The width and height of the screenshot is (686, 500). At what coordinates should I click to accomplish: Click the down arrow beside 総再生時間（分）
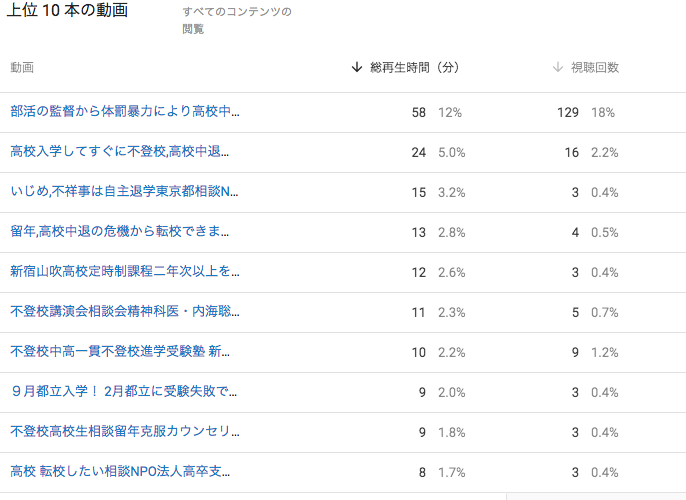pos(357,68)
